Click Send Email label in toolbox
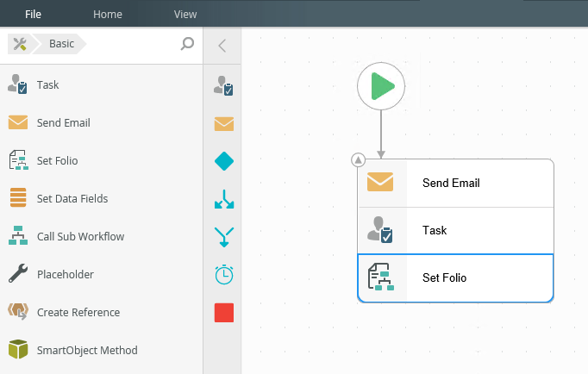This screenshot has width=588, height=374. click(x=64, y=123)
